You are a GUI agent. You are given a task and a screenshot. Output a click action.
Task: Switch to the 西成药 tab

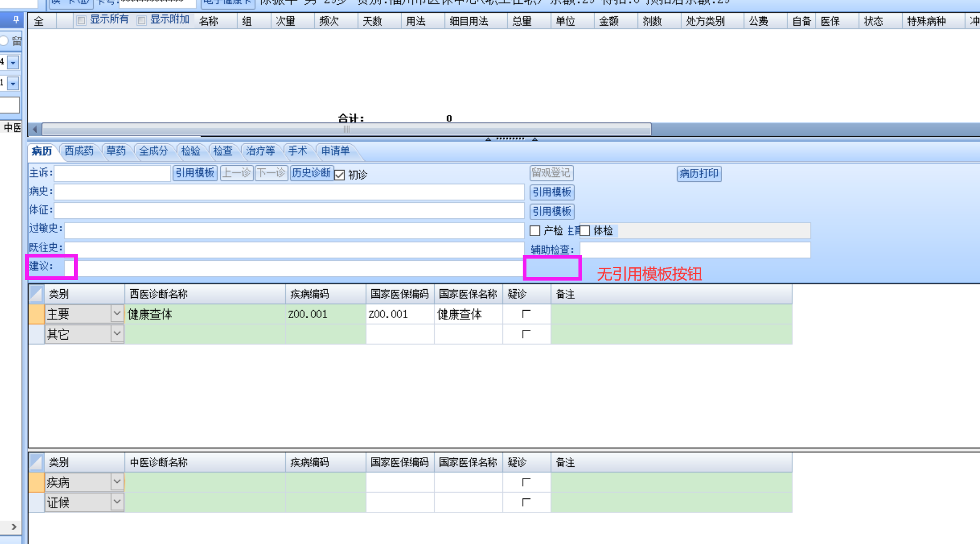tap(79, 151)
